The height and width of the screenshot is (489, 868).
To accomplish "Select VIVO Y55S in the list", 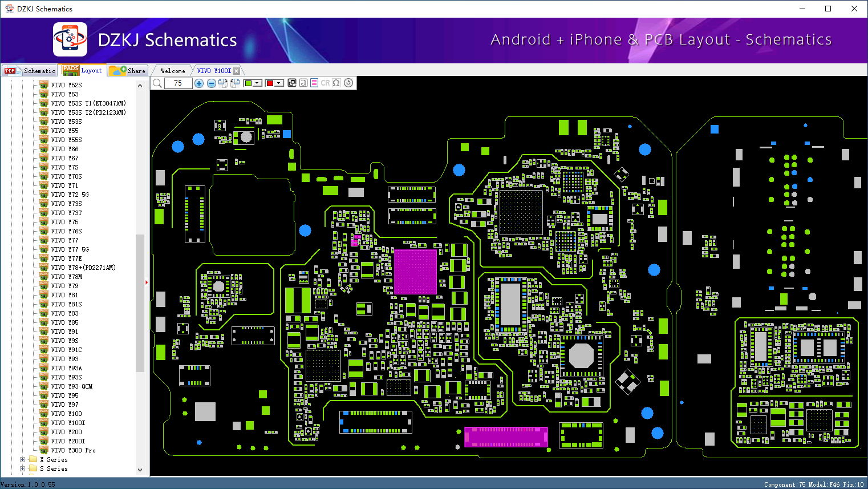I will pos(67,140).
